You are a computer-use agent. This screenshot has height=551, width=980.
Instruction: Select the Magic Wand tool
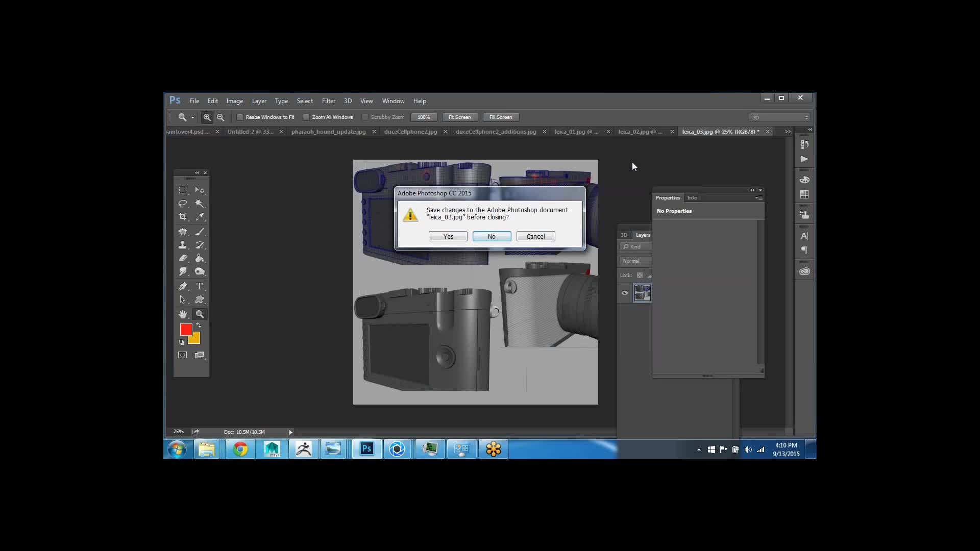(200, 204)
